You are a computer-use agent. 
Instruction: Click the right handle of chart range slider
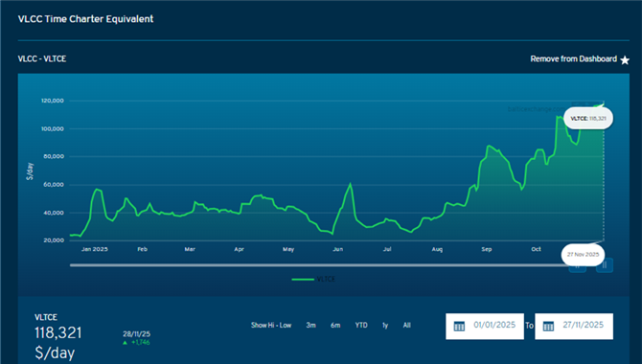605,265
